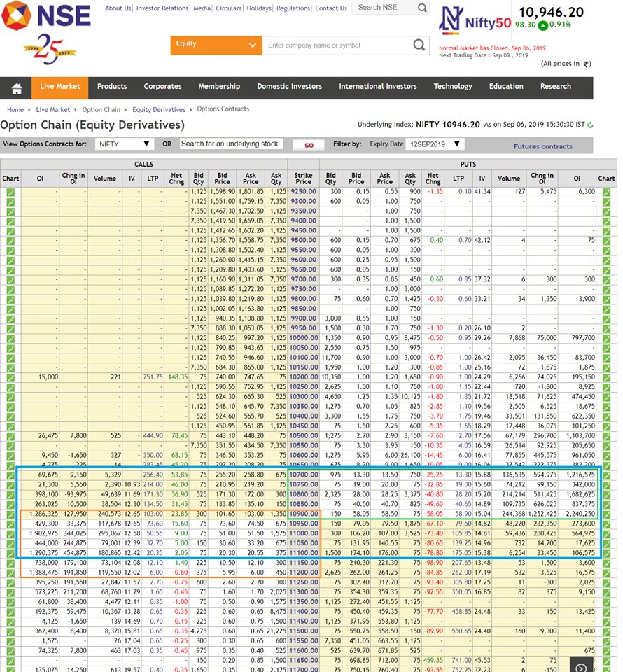The width and height of the screenshot is (623, 672).
Task: Open the Futures contracts link
Action: pos(543,146)
